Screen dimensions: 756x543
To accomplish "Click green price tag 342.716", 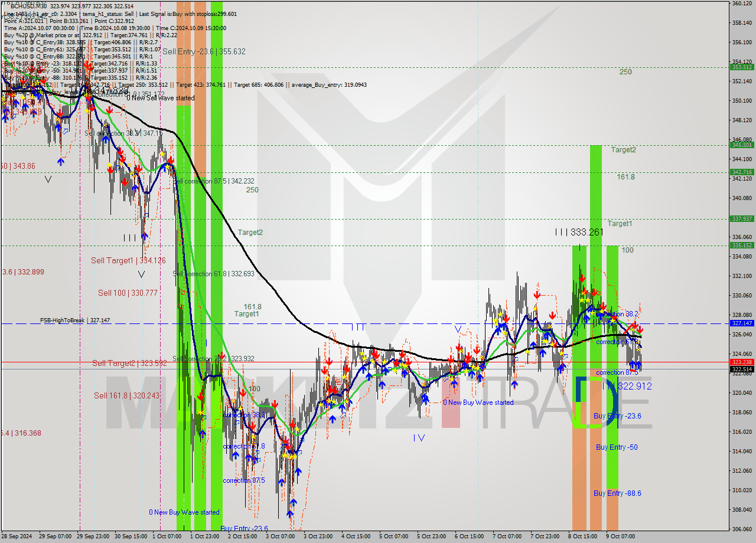I will 742,172.
